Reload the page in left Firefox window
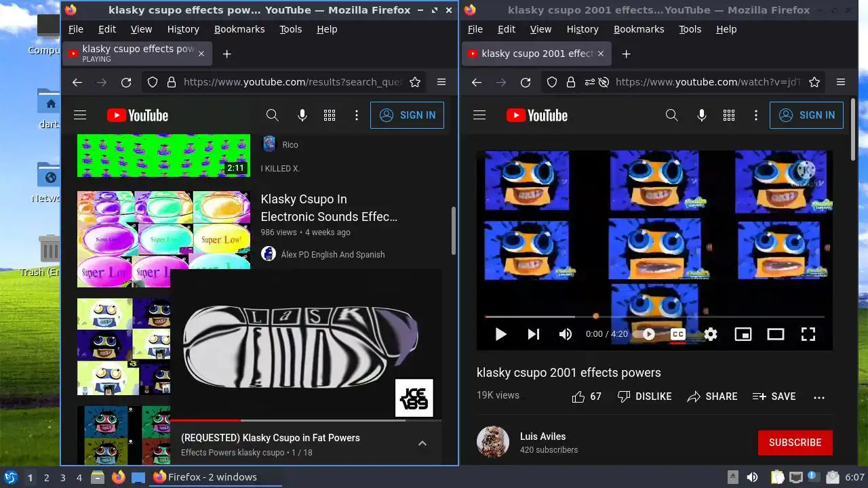The image size is (868, 488). pos(126,82)
